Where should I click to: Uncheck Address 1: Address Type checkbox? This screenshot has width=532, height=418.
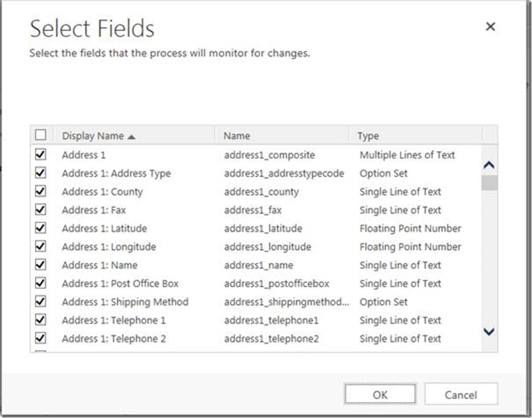coord(41,173)
